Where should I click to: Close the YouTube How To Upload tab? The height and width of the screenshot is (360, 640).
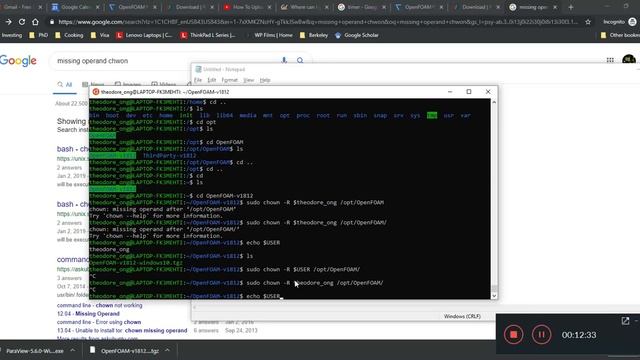click(x=269, y=7)
